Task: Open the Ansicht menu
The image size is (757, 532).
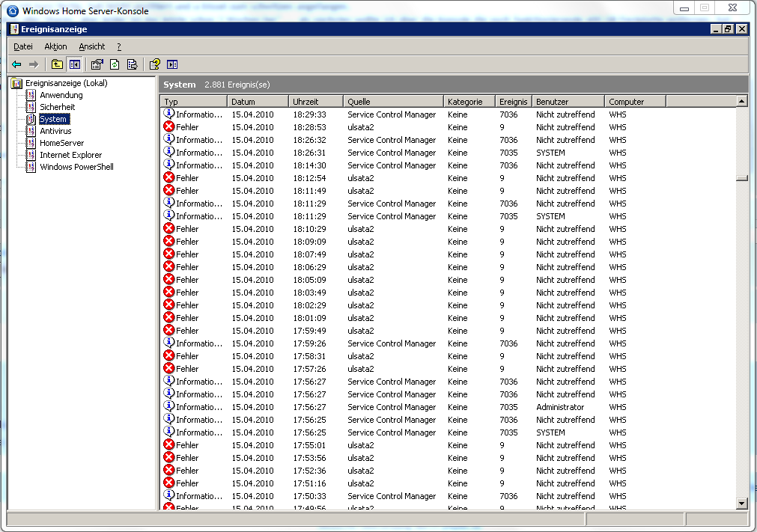Action: [x=92, y=47]
